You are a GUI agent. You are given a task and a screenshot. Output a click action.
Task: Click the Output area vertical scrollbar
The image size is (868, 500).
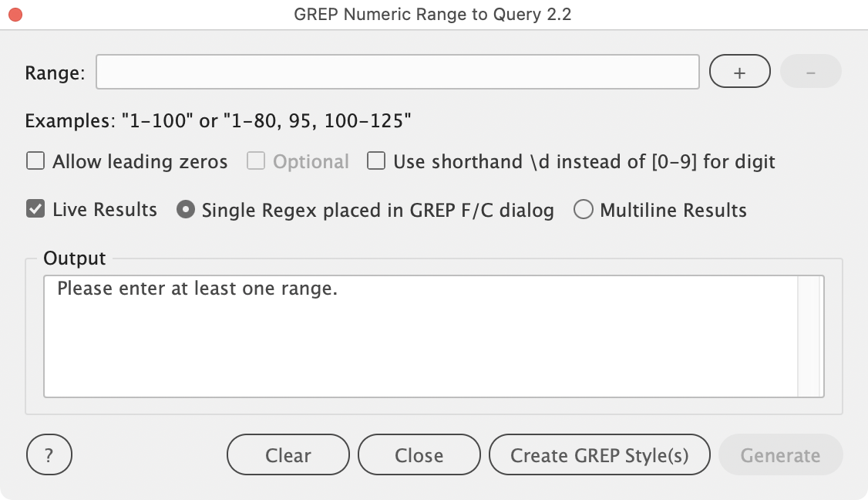click(x=809, y=336)
